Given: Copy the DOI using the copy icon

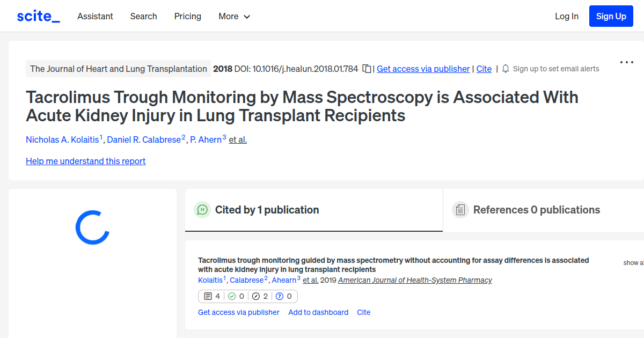Looking at the screenshot, I should [367, 69].
